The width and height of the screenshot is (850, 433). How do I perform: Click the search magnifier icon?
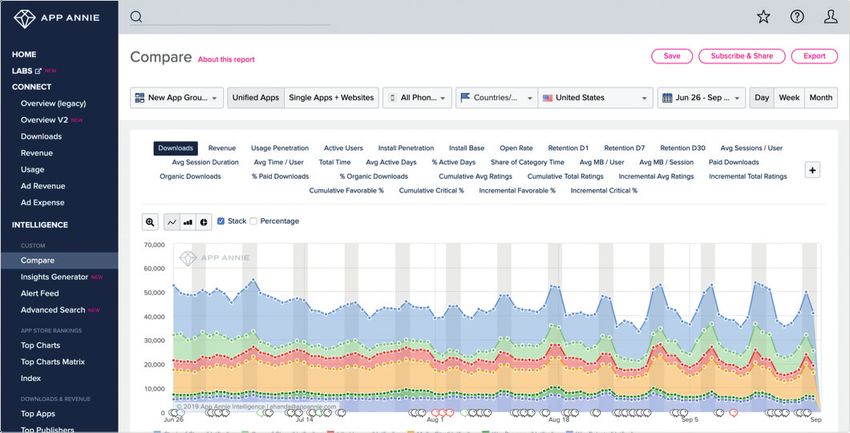tap(136, 17)
